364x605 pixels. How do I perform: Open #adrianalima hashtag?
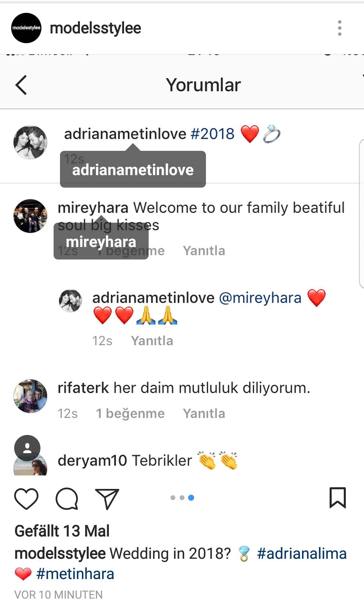[302, 554]
